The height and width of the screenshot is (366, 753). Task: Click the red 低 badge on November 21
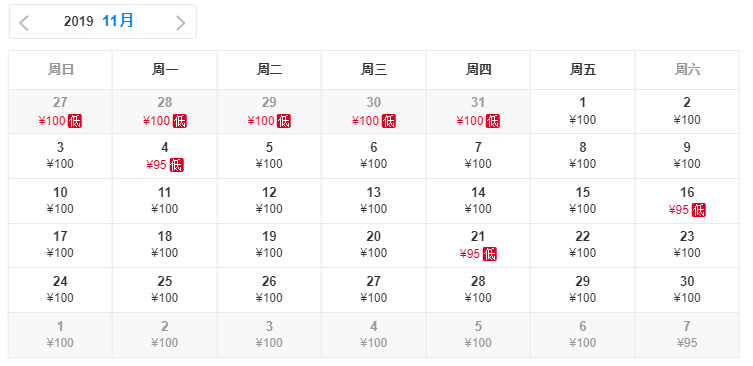click(x=490, y=254)
